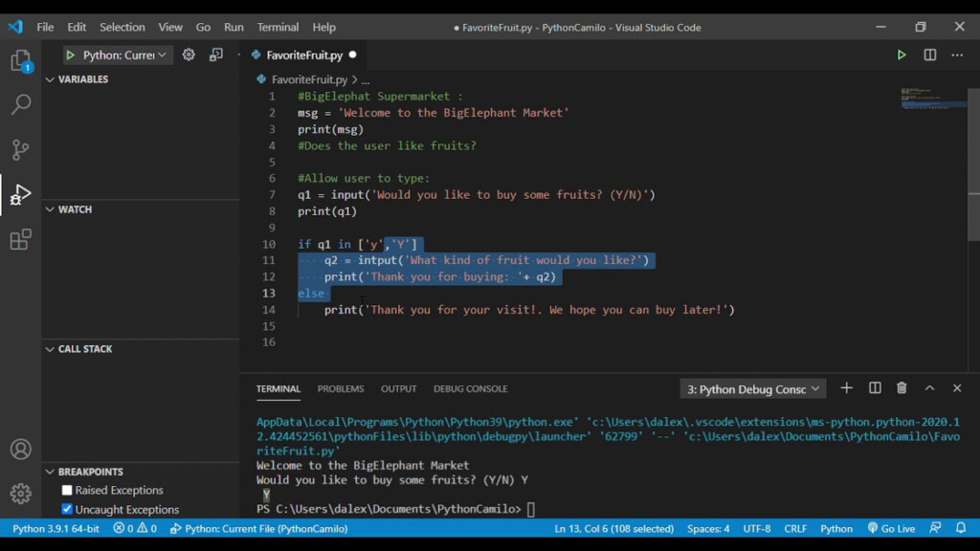980x551 pixels.
Task: Open the Source Control view icon
Action: coord(21,149)
